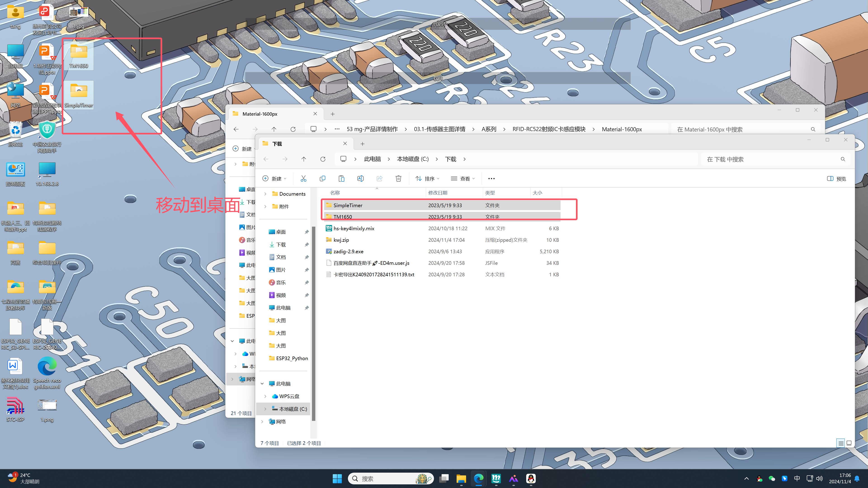Click the Cut scissors icon in toolbar
The height and width of the screenshot is (488, 868).
tap(303, 178)
